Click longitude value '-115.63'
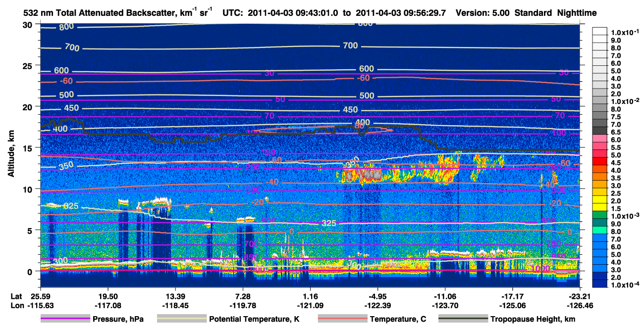 click(40, 305)
